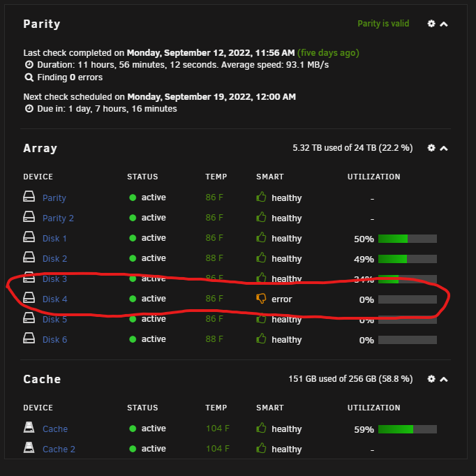Click Cache 59% utilization bar
476x476 pixels.
[408, 429]
